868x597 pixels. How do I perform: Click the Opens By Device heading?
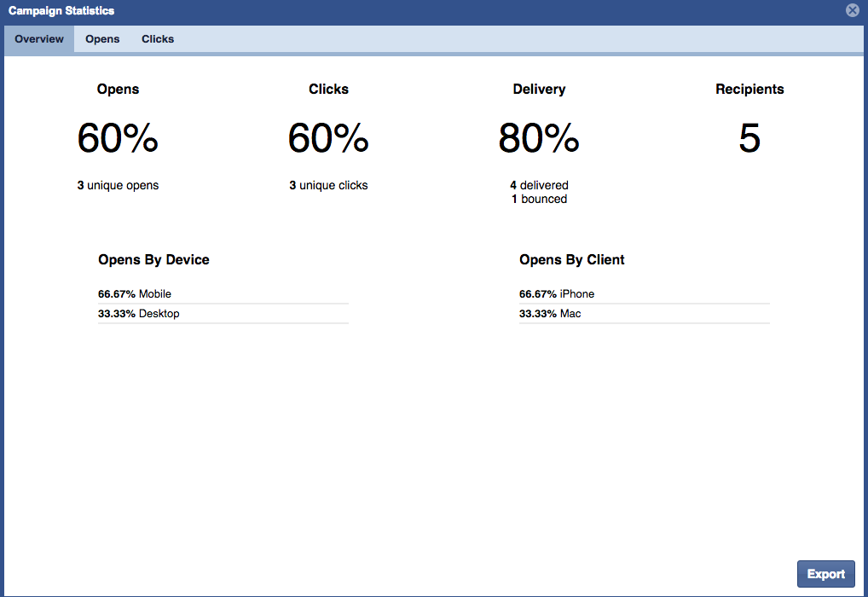click(153, 260)
